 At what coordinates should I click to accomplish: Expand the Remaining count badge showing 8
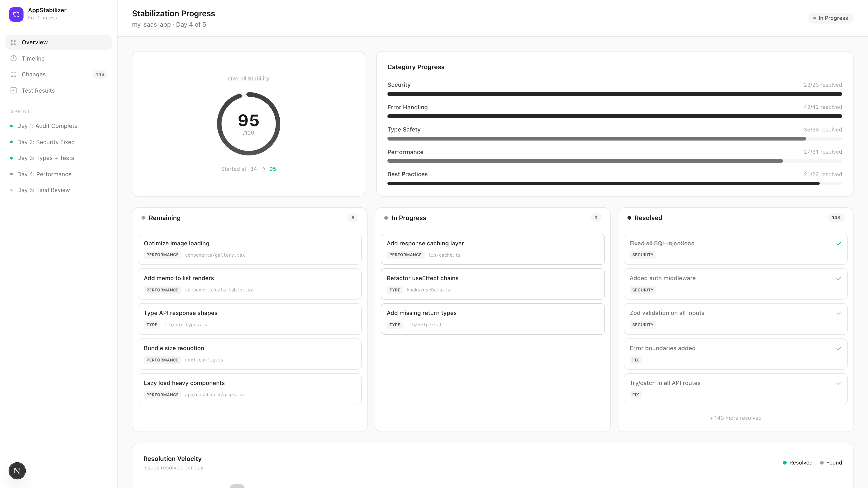pyautogui.click(x=353, y=218)
